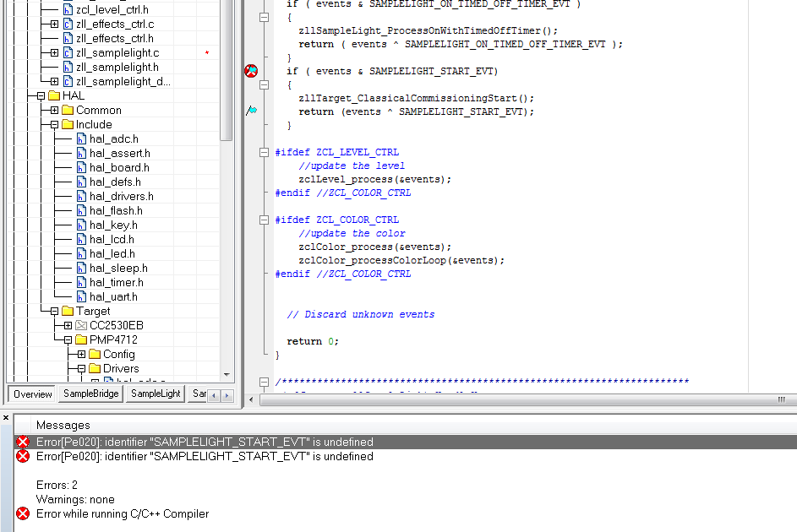Image resolution: width=797 pixels, height=532 pixels.
Task: Select zll_effects_ctrl.h in the tree
Action: tap(115, 39)
